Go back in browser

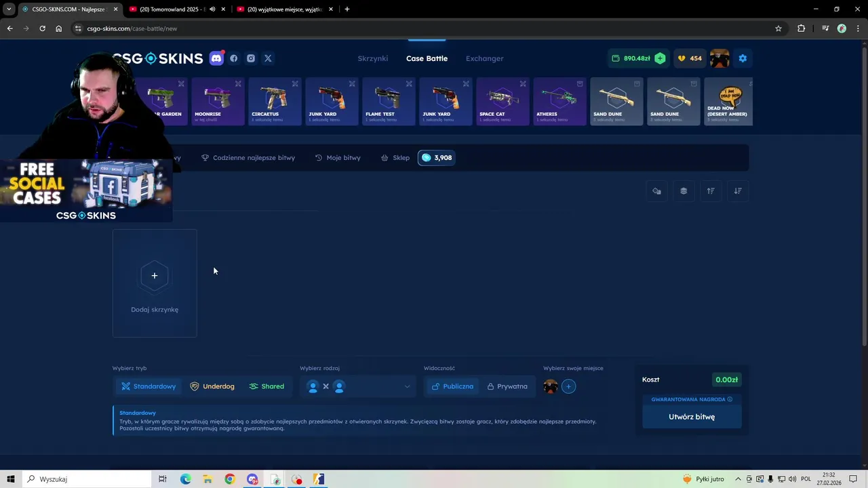[x=9, y=28]
